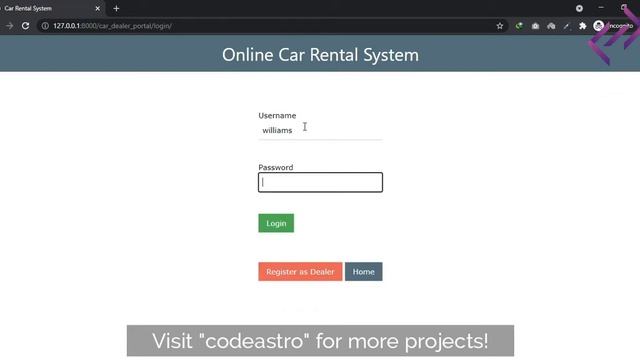640x360 pixels.
Task: Click the Incognito profile icon
Action: click(x=598, y=26)
